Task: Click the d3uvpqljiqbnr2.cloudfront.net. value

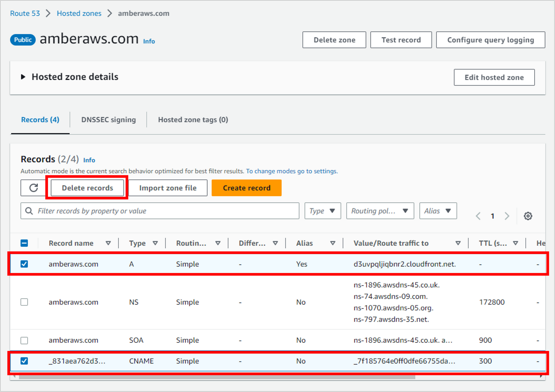Action: [x=405, y=264]
